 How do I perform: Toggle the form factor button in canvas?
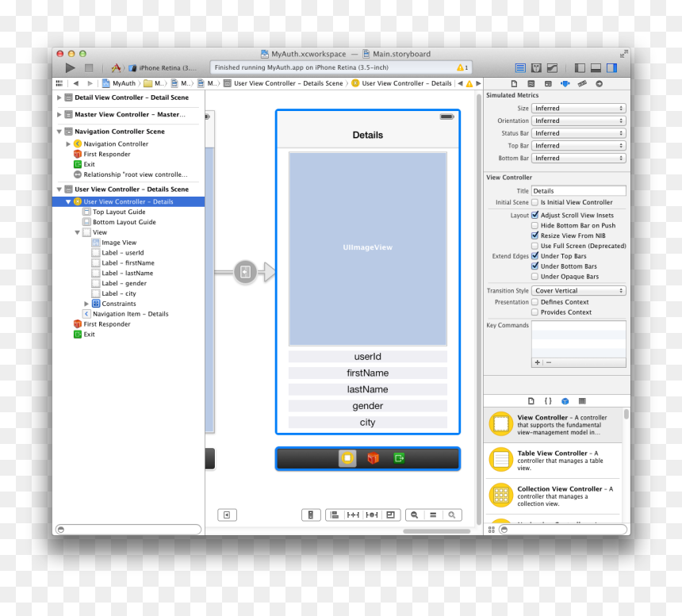(x=311, y=515)
